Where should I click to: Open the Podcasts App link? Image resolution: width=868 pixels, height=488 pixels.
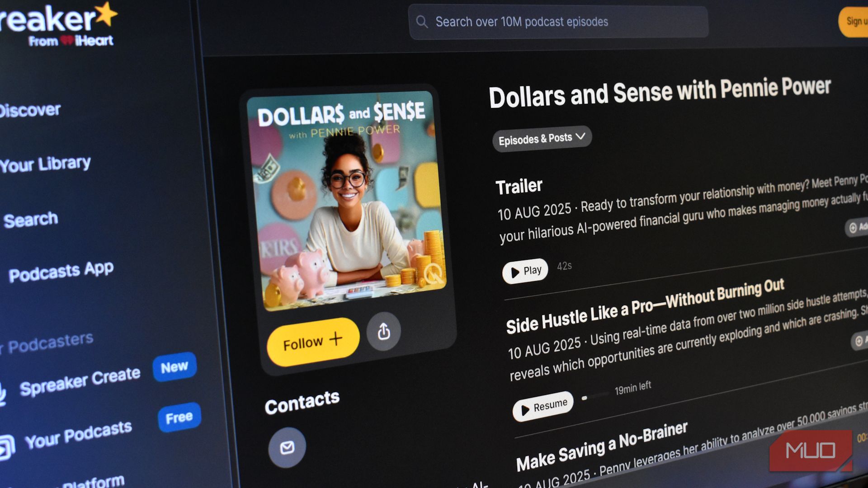[x=61, y=272]
